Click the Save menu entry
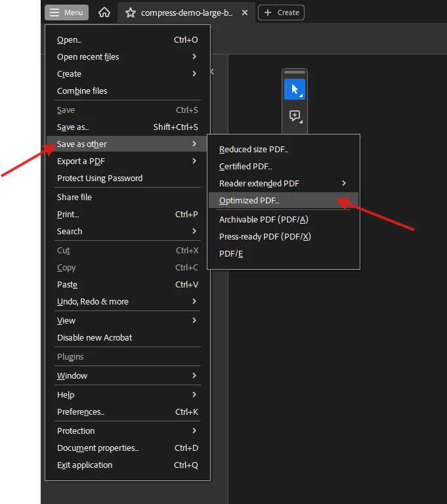The width and height of the screenshot is (447, 504). (127, 110)
